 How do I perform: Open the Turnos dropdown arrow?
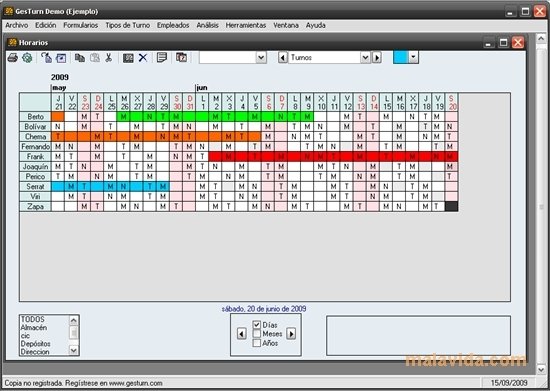point(365,58)
